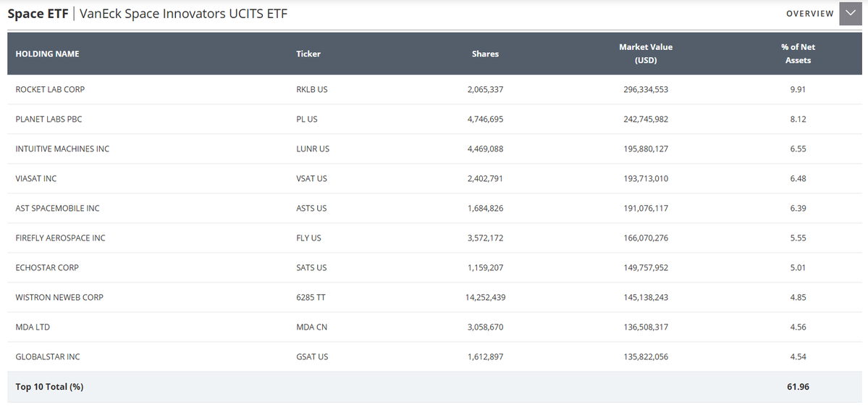Screen dimensions: 868x410
Task: Click net assets percentage 5.55
Action: pyautogui.click(x=798, y=238)
